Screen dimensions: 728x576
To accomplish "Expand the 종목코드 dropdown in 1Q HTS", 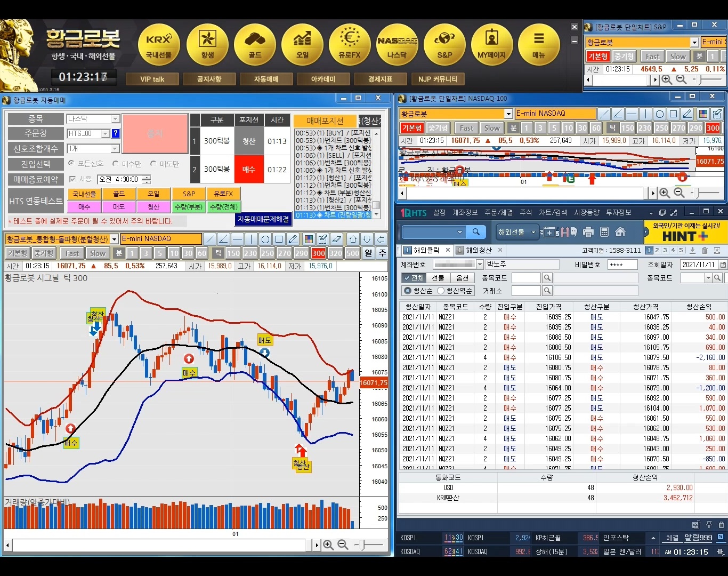I will [x=708, y=278].
